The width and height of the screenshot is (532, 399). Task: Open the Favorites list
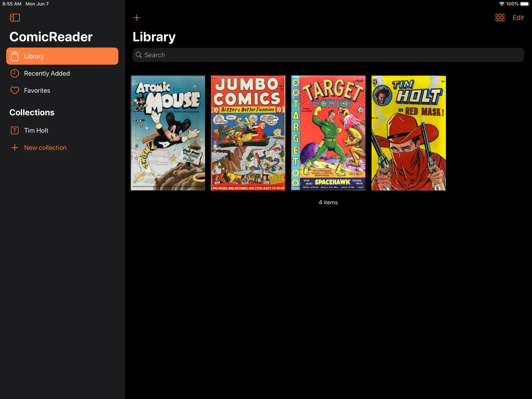[37, 90]
